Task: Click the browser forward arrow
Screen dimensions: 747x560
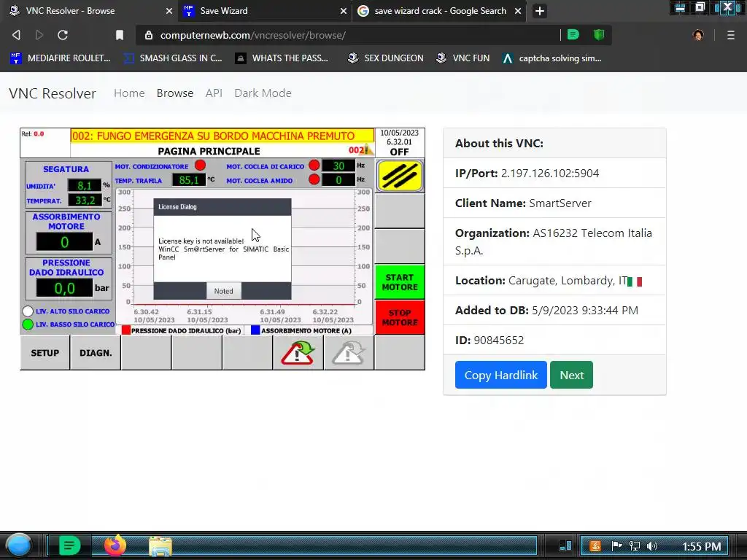Action: (x=39, y=35)
